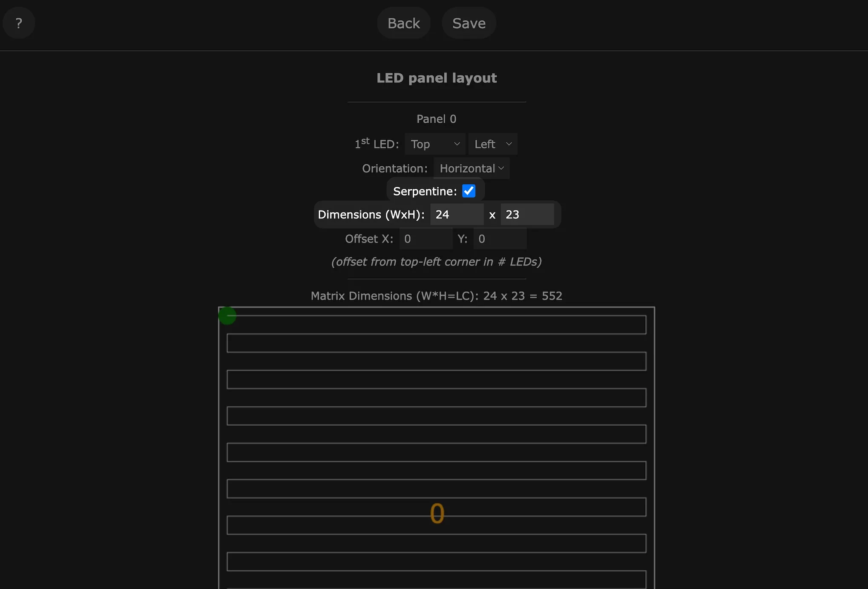The height and width of the screenshot is (589, 868).
Task: Click the italic offset hint text
Action: pos(436,262)
